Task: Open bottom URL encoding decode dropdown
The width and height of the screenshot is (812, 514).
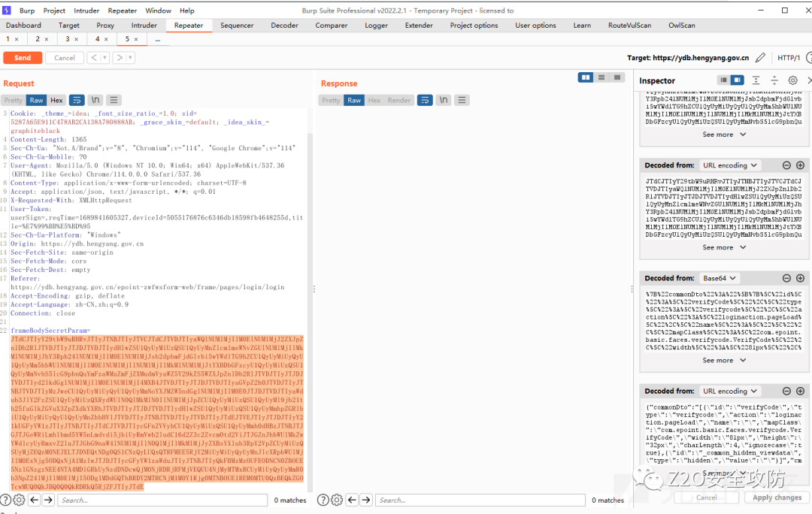Action: click(x=729, y=392)
